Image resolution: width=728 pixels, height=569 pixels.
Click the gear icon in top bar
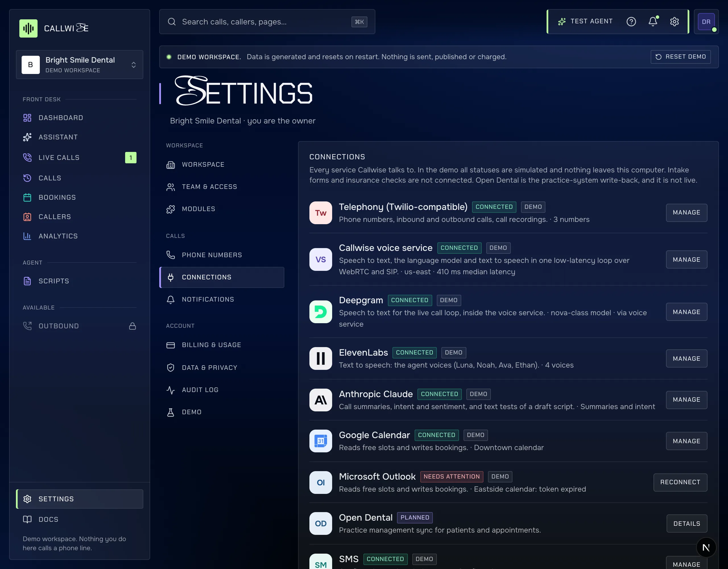[674, 22]
